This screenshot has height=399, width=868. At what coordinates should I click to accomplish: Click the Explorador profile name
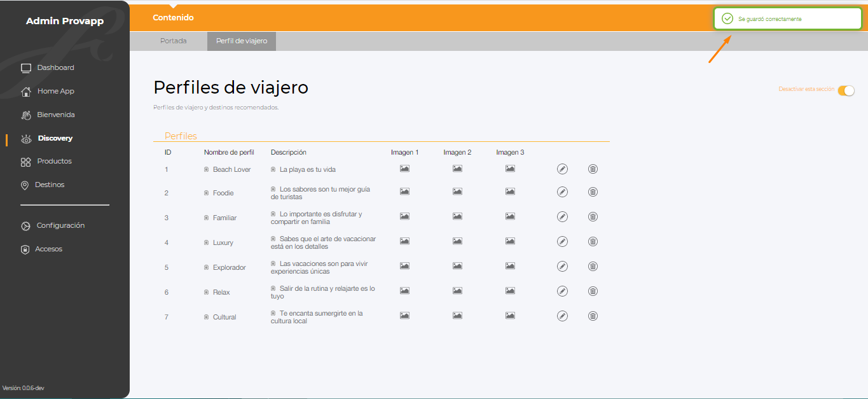coord(229,267)
